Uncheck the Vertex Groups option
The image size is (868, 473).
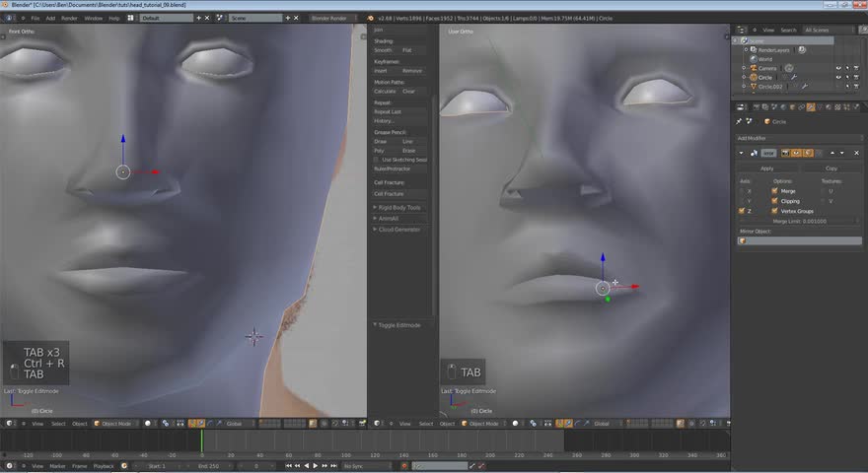point(774,211)
